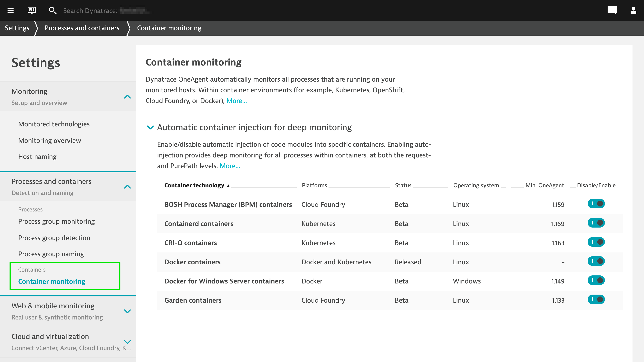Click Docker for Windows Server containers name
This screenshot has width=644, height=362.
(224, 281)
